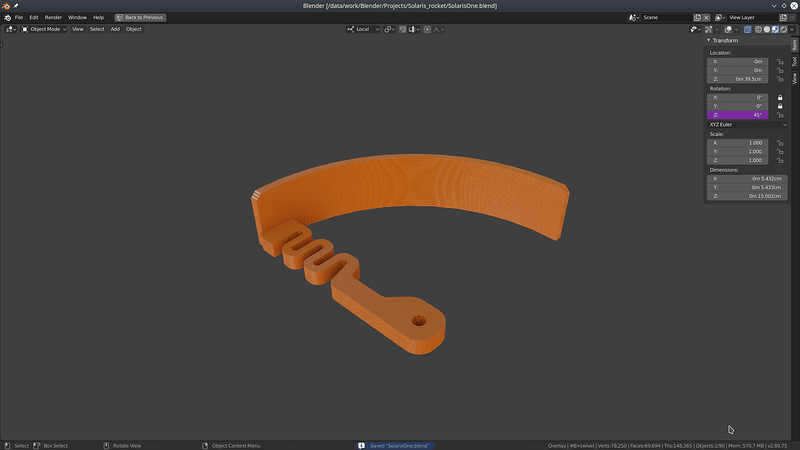The image size is (800, 450).
Task: Click the remove view layer icon
Action: click(x=792, y=17)
